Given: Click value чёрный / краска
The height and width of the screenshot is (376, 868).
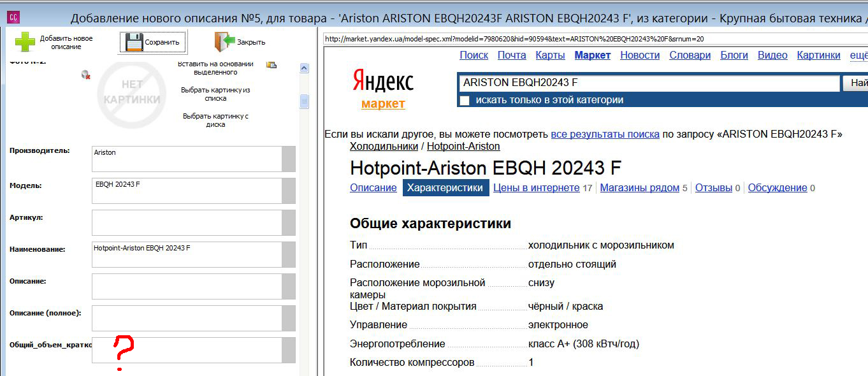Looking at the screenshot, I should 565,307.
